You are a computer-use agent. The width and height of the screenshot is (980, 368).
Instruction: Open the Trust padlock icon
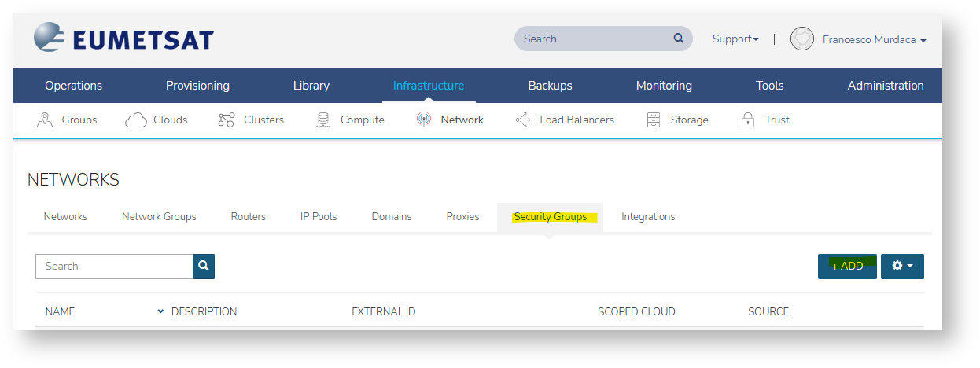point(748,120)
